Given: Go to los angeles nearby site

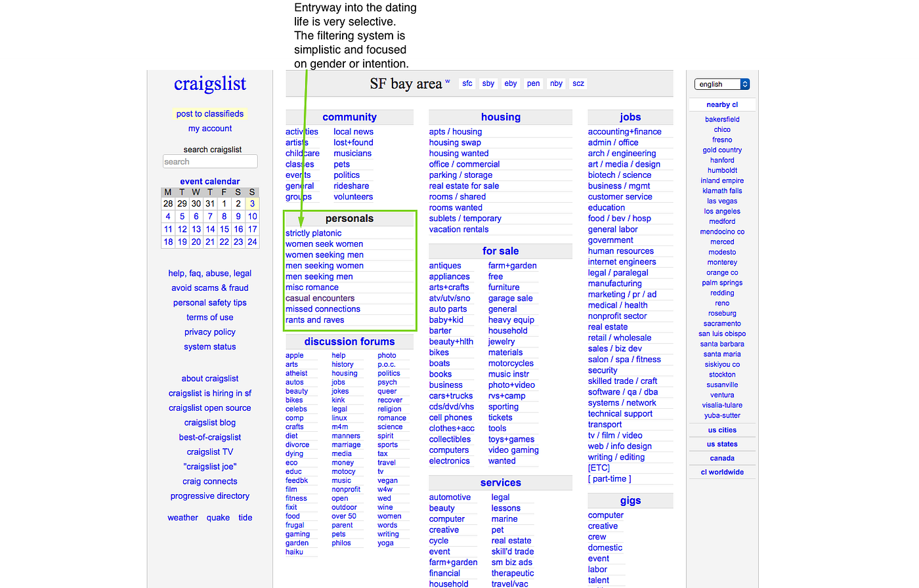Looking at the screenshot, I should [722, 211].
